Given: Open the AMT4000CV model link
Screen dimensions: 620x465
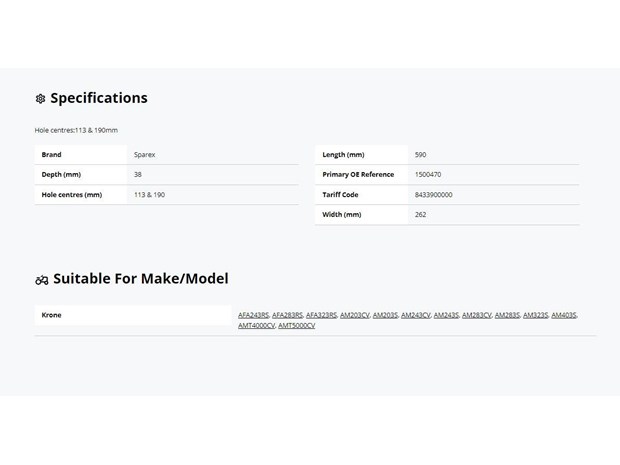Looking at the screenshot, I should pos(256,325).
